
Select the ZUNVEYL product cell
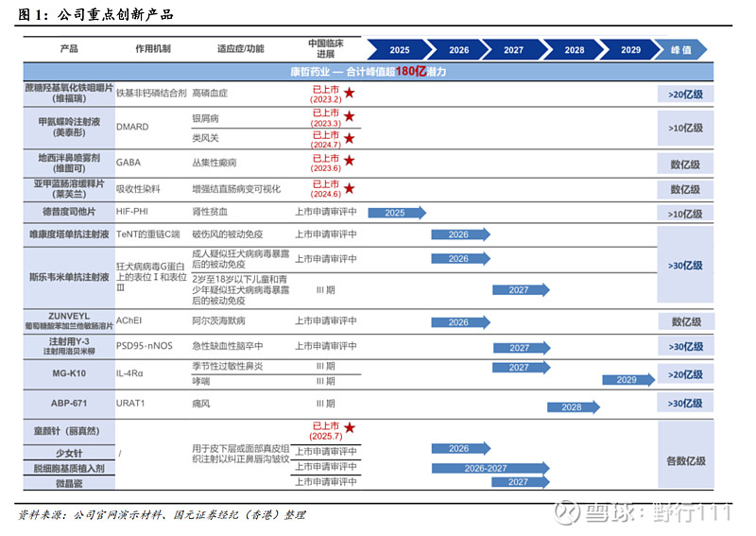click(69, 320)
